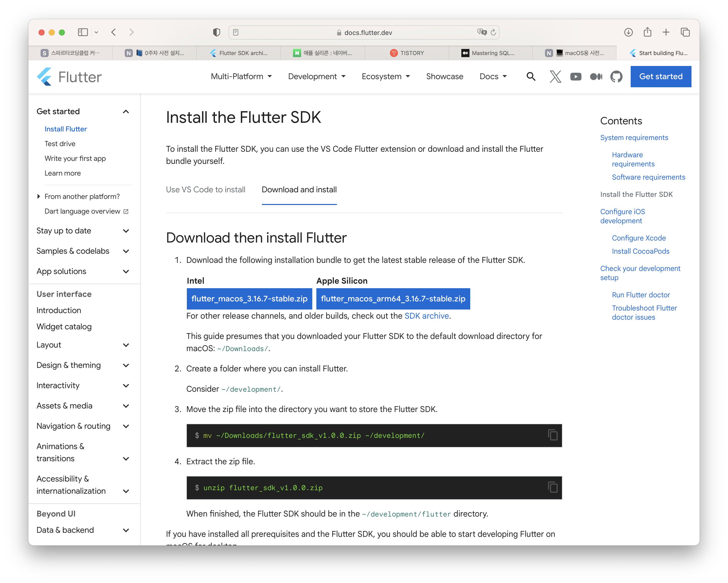Expand the Data & backend section
728x583 pixels.
pyautogui.click(x=126, y=530)
